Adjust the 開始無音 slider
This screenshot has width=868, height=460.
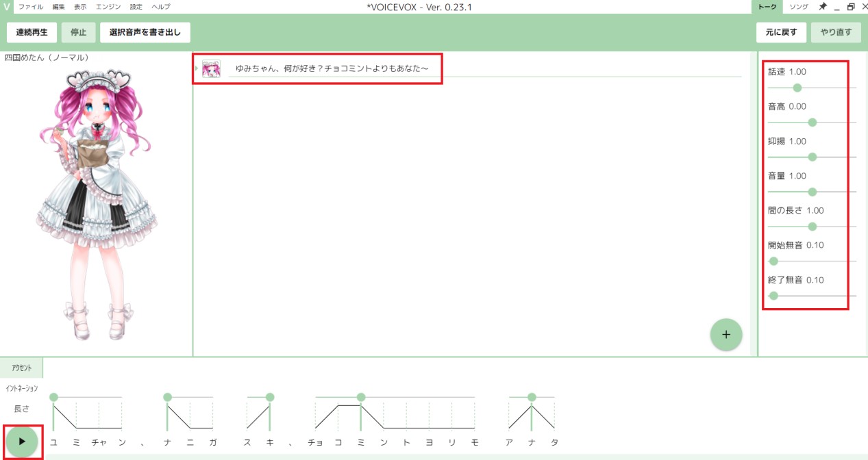coord(812,261)
